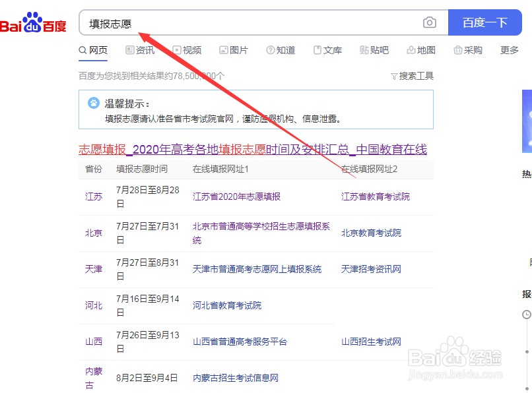Switch to the 视频 tab
Viewport: 532px width, 393px height.
(187, 50)
